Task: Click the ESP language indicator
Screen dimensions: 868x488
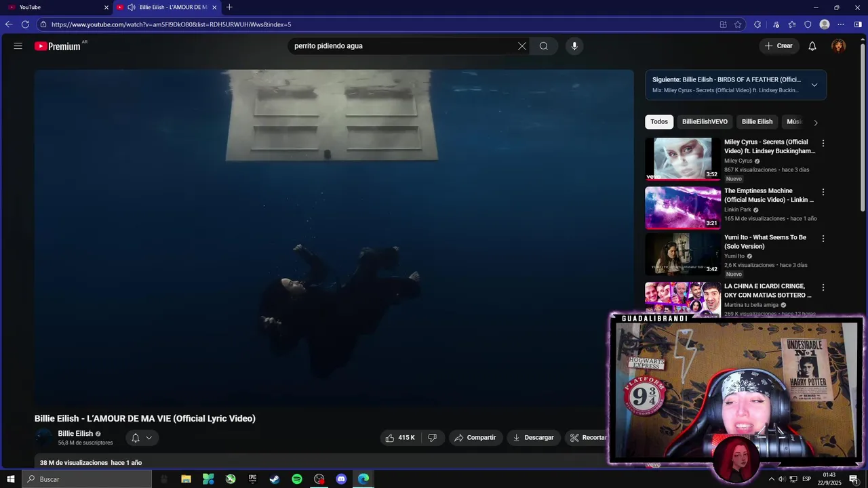Action: tap(806, 479)
